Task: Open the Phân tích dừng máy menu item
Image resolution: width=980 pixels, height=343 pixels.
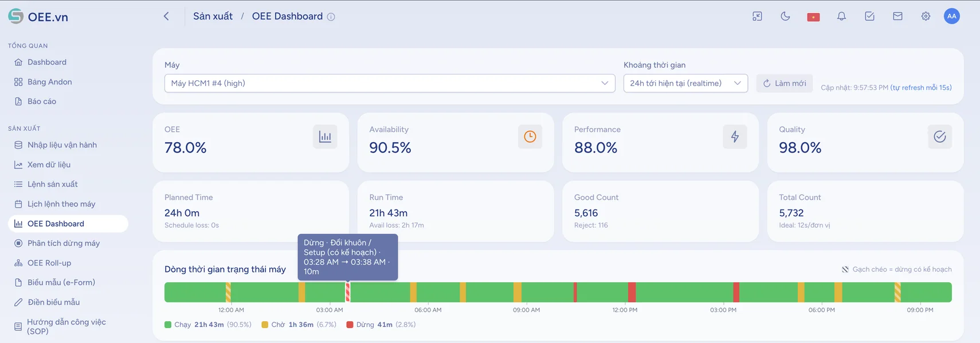Action: [68, 243]
